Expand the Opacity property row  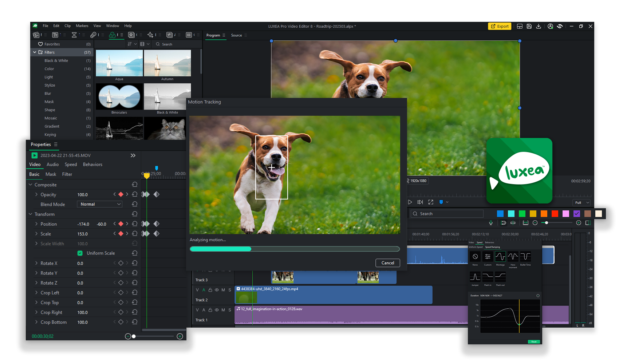36,194
